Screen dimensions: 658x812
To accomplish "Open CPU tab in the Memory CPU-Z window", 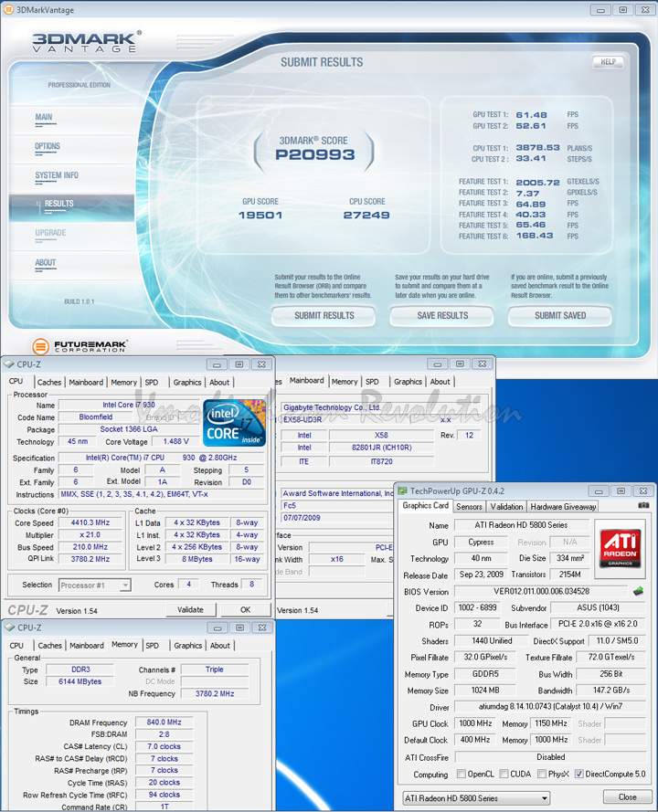I will tap(16, 645).
